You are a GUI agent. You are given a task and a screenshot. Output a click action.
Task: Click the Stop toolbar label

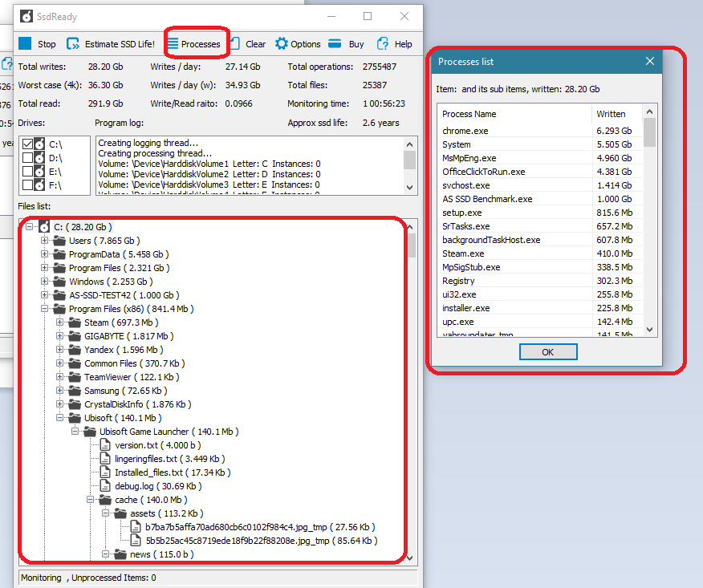coord(47,44)
